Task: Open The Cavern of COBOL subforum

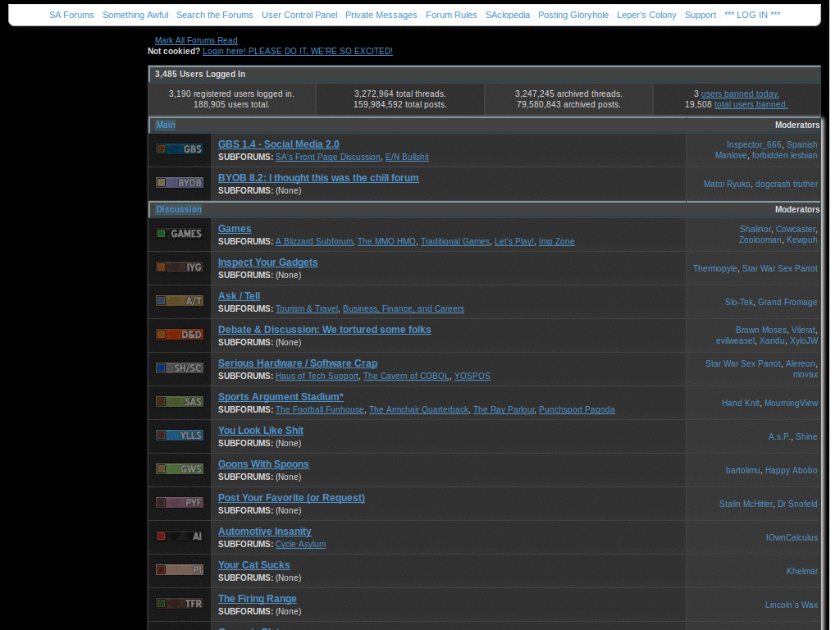Action: pos(406,376)
